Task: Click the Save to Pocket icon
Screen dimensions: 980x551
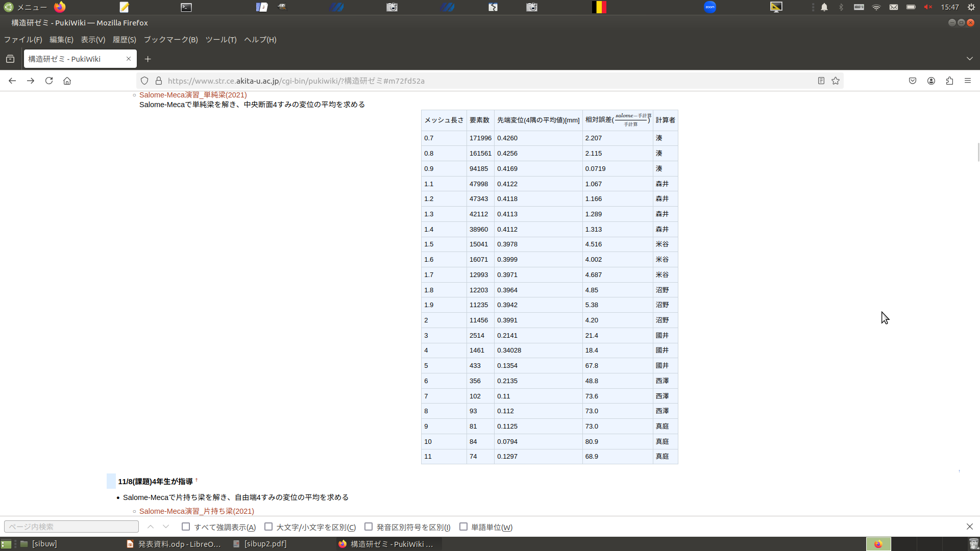Action: point(913,81)
